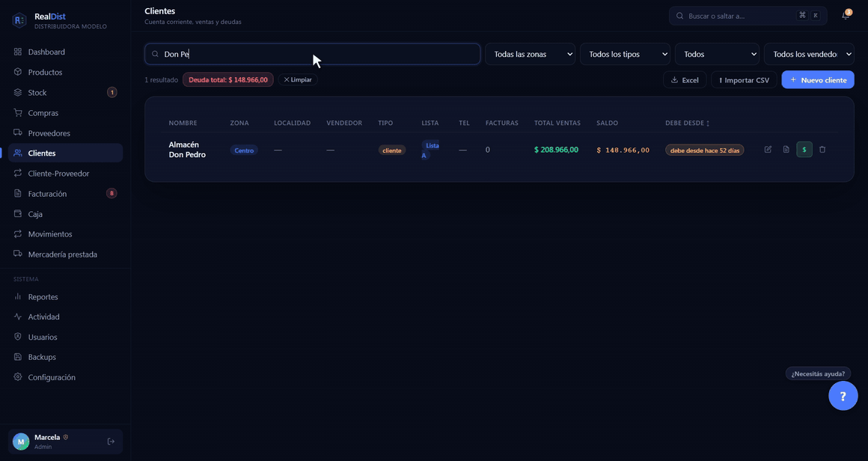
Task: Open notifications bell in the top bar
Action: tap(846, 16)
